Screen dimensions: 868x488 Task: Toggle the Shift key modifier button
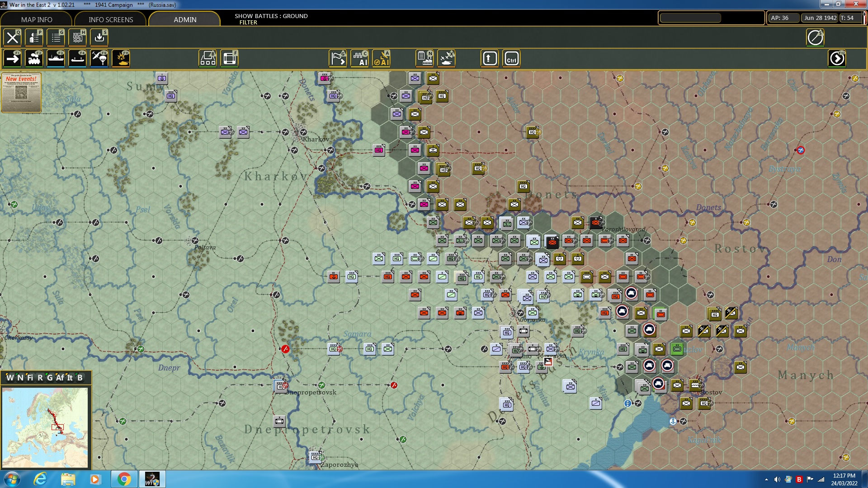(x=490, y=59)
